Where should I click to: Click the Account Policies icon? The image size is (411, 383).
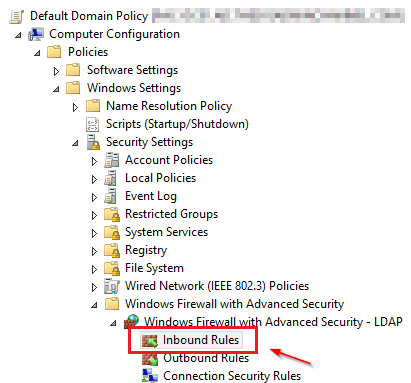pyautogui.click(x=112, y=160)
